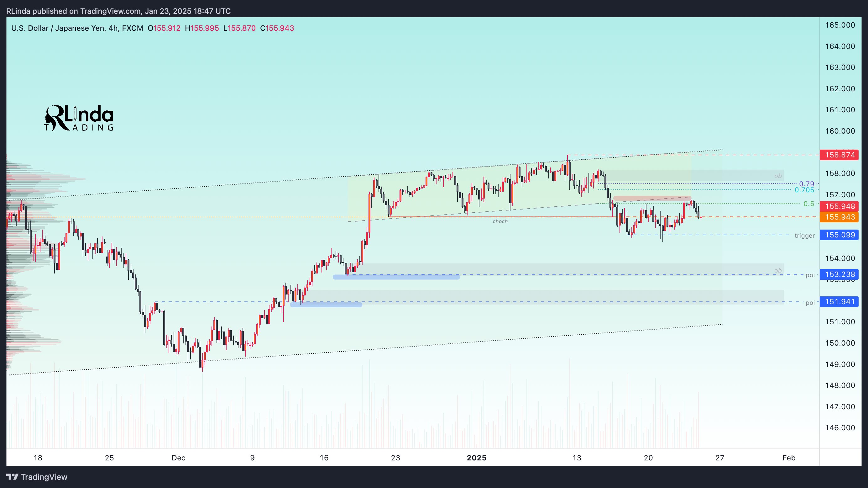The height and width of the screenshot is (488, 868).
Task: Click the '16' date label on time axis
Action: (324, 458)
